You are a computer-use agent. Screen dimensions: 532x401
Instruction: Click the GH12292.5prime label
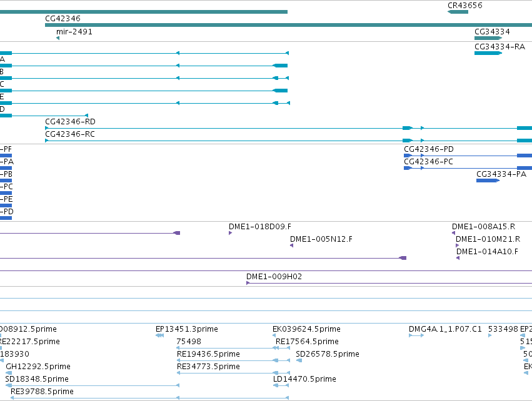coord(38,367)
